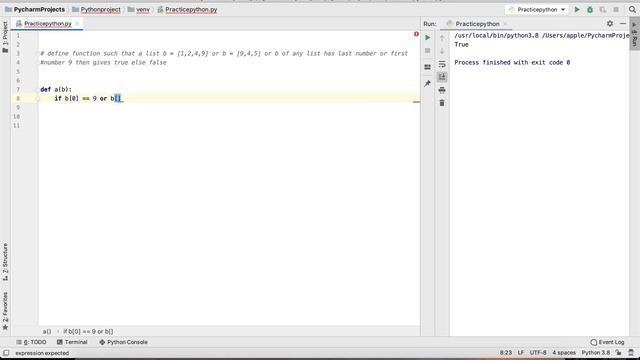Click PycharmProjects breadcrumb
The height and width of the screenshot is (360, 640).
coord(35,9)
